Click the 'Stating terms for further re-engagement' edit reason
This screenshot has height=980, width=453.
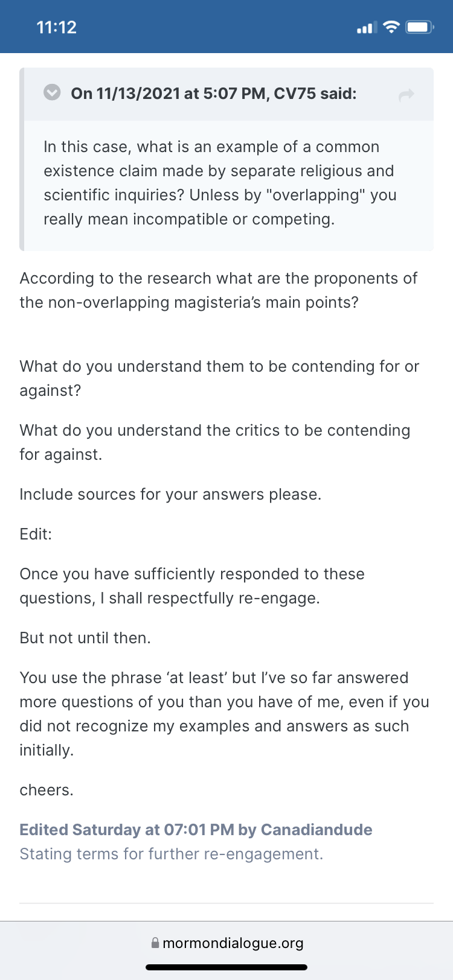pos(172,853)
